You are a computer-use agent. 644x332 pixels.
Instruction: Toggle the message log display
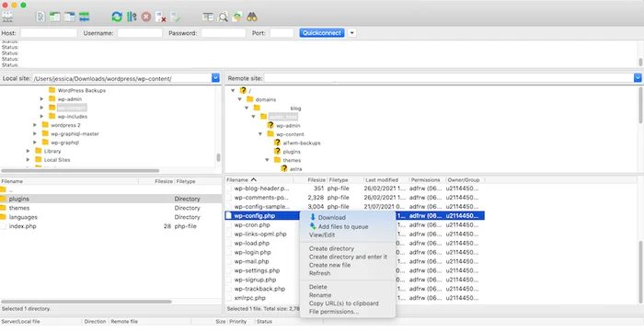point(40,17)
